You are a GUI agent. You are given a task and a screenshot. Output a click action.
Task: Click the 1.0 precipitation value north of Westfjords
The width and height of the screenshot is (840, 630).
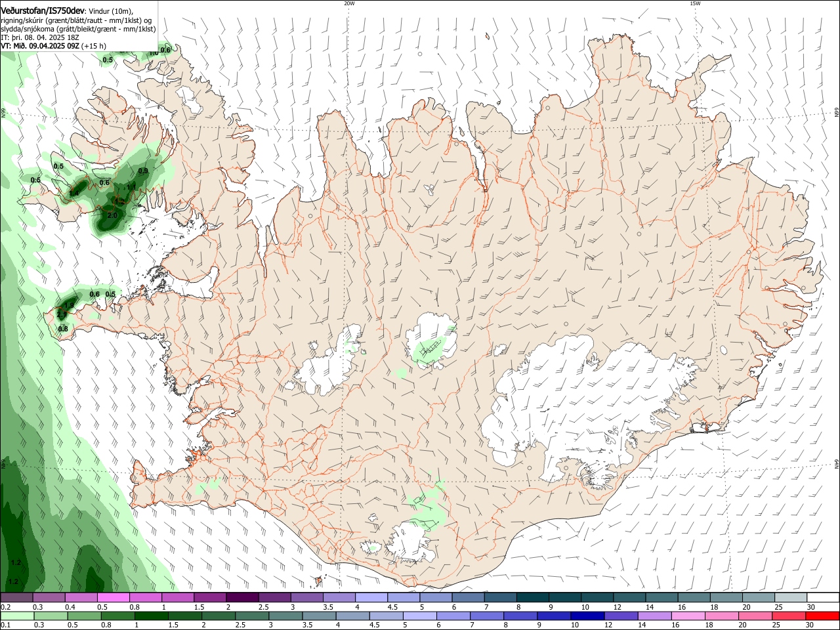pyautogui.click(x=153, y=52)
